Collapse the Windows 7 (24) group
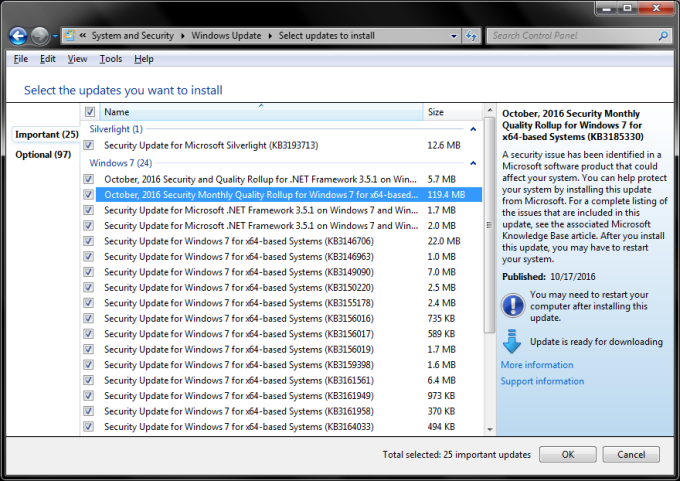Viewport: 680px width, 481px height. tap(475, 162)
